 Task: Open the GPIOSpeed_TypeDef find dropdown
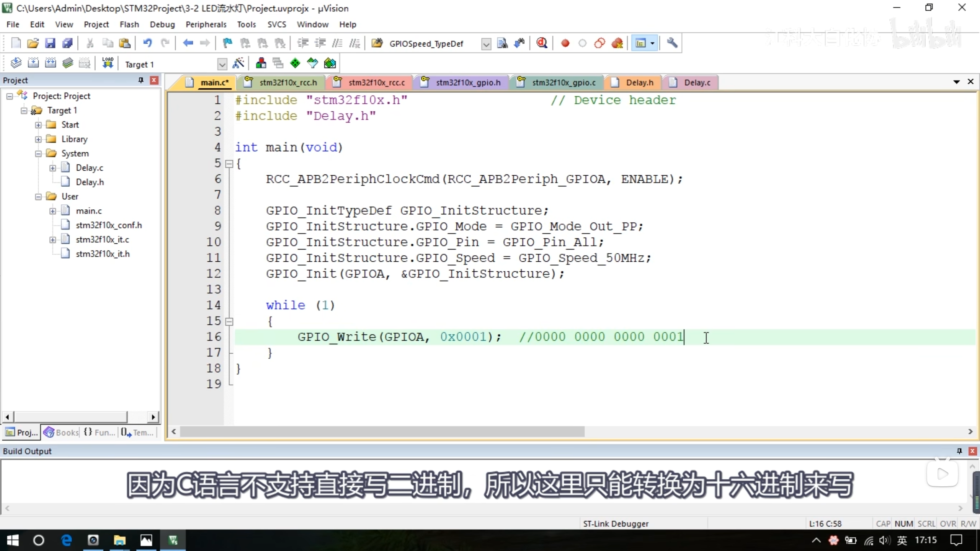click(x=486, y=44)
